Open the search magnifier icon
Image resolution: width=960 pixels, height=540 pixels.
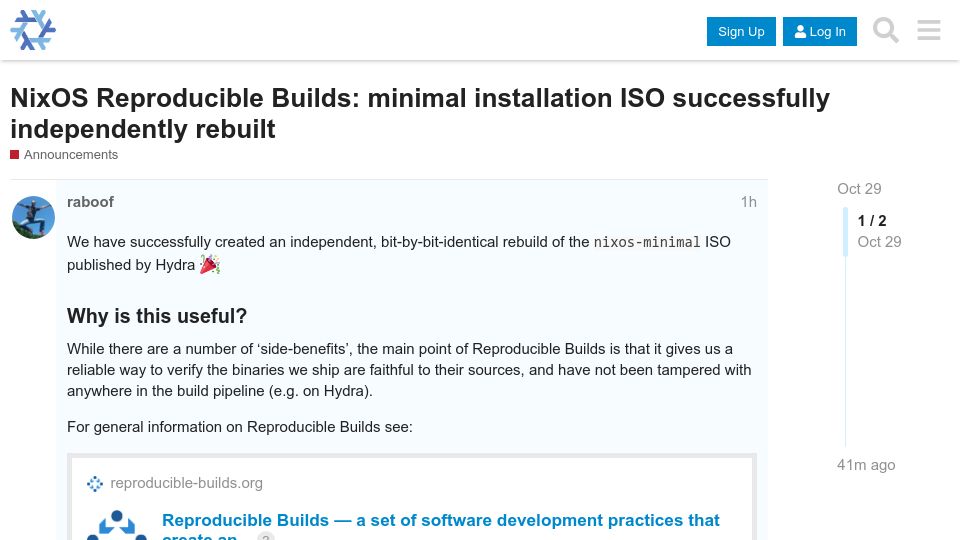[885, 30]
